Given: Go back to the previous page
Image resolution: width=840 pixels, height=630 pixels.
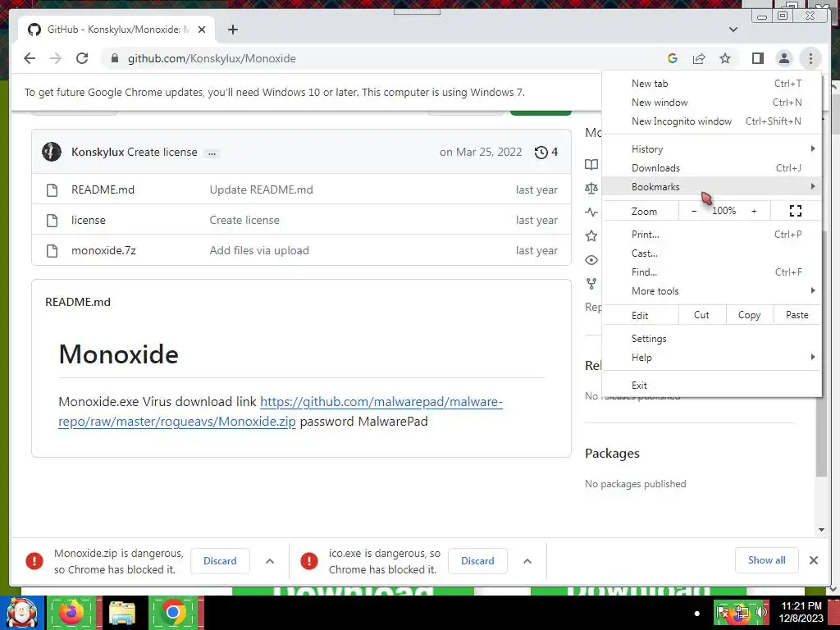Looking at the screenshot, I should pyautogui.click(x=30, y=58).
